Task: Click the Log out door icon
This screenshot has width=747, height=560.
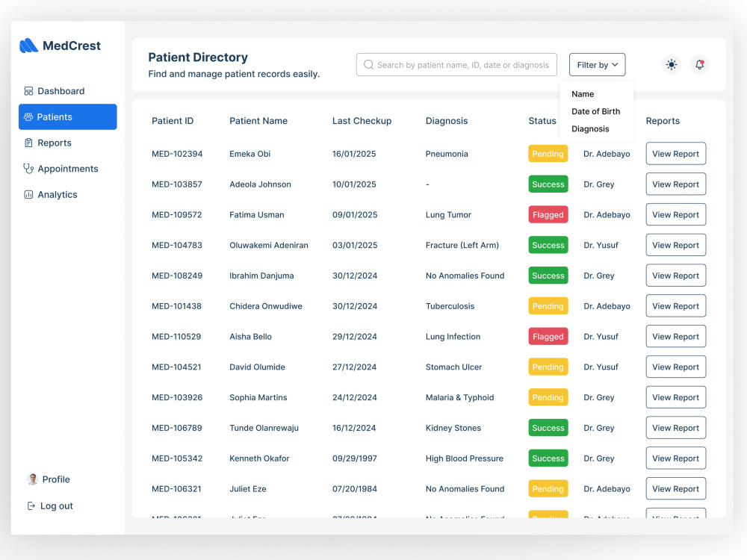Action: point(31,505)
